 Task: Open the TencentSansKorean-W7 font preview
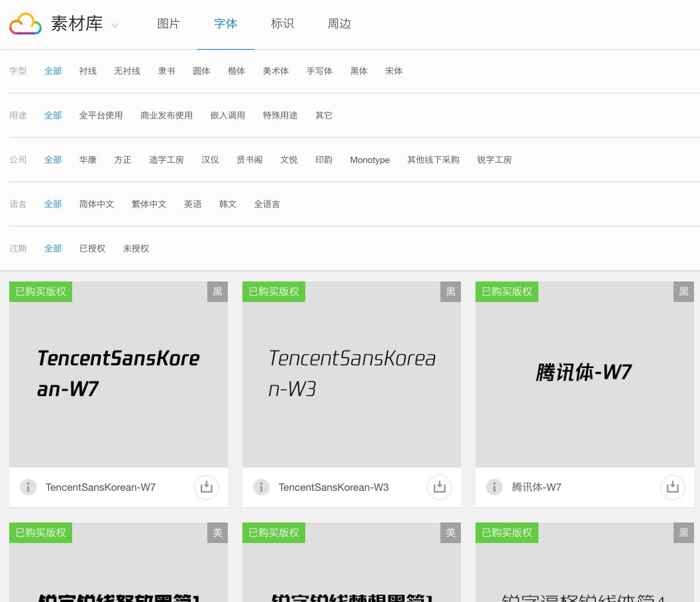click(119, 374)
